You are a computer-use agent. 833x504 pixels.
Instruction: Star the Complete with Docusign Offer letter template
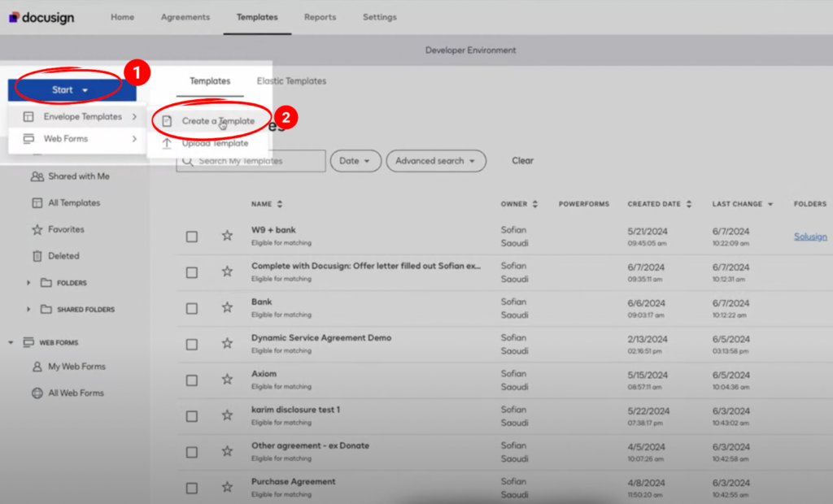tap(228, 272)
